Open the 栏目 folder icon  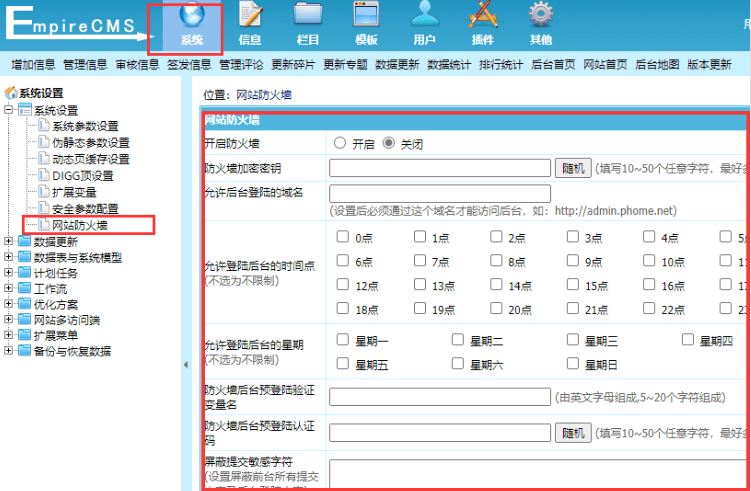pyautogui.click(x=308, y=14)
